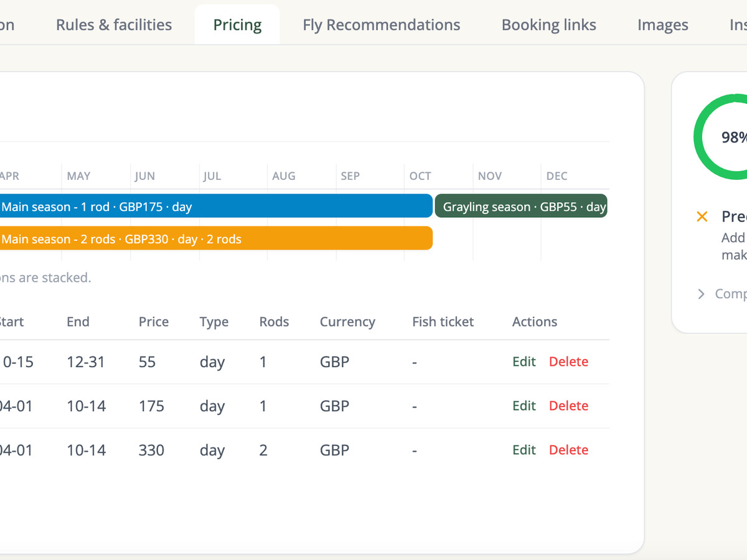Edit the 55 GBP price row
The image size is (747, 560).
[x=524, y=362]
